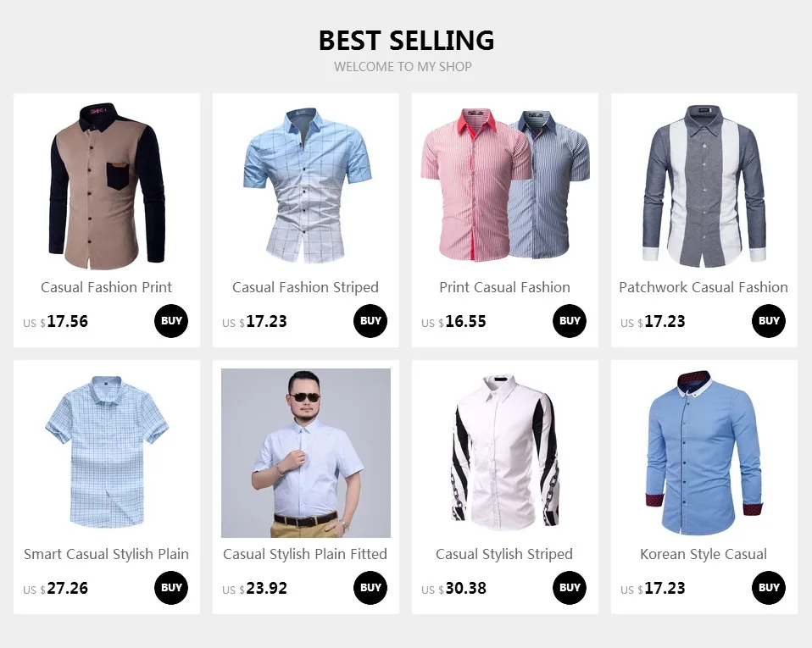Select the Korean Style Casual product title
812x648 pixels.
(704, 554)
